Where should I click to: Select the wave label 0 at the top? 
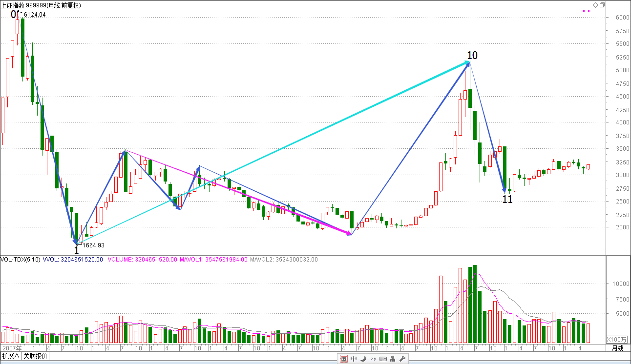(13, 15)
